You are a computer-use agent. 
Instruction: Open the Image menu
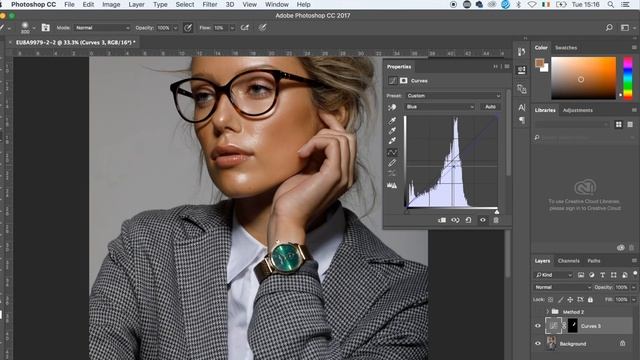(111, 4)
